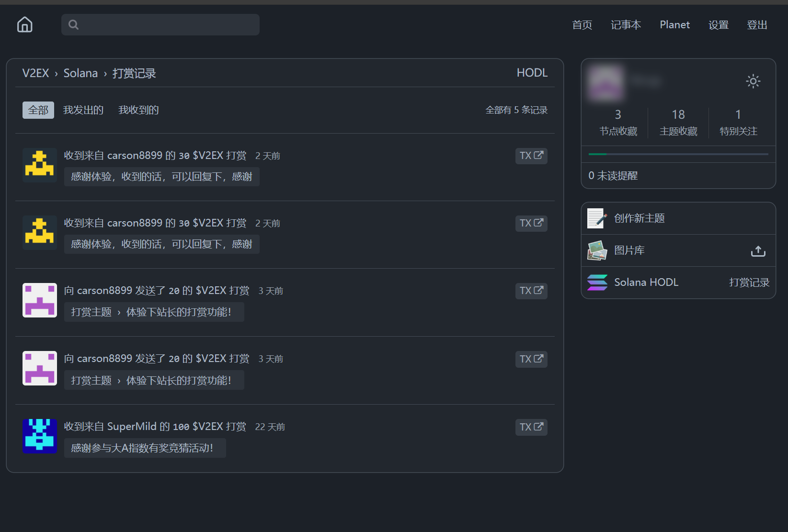Click the blurred profile avatar in sidebar

(606, 83)
